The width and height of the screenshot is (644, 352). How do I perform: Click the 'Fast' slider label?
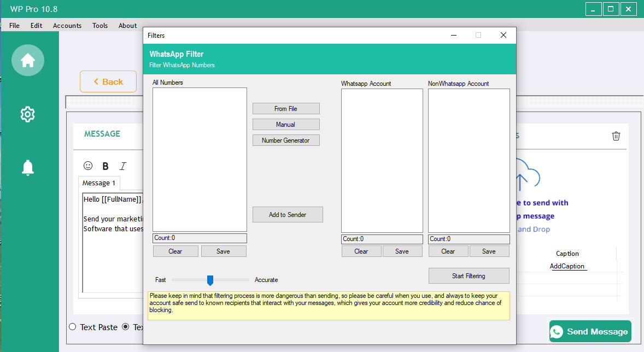coord(161,280)
